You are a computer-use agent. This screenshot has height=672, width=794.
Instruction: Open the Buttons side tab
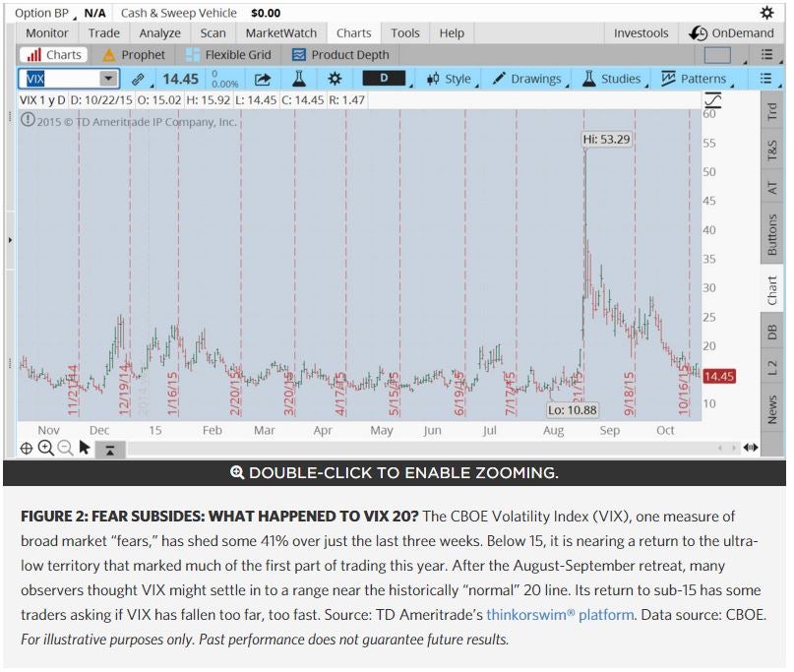(x=771, y=234)
